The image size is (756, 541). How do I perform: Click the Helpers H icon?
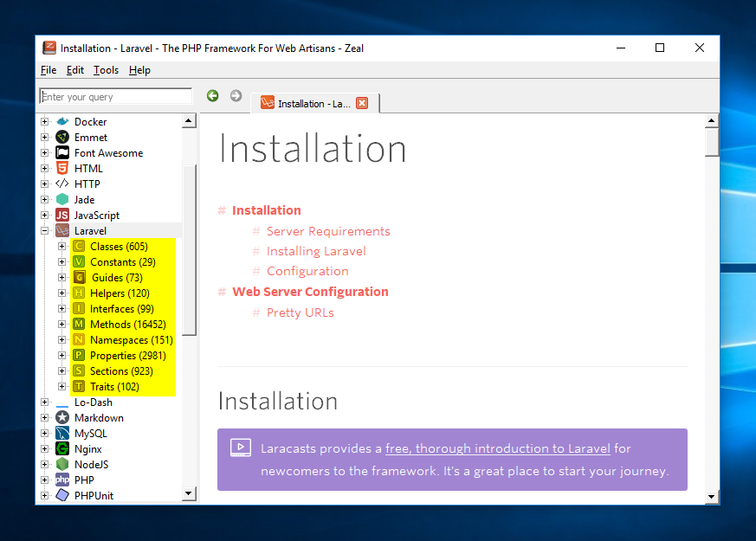tap(79, 293)
